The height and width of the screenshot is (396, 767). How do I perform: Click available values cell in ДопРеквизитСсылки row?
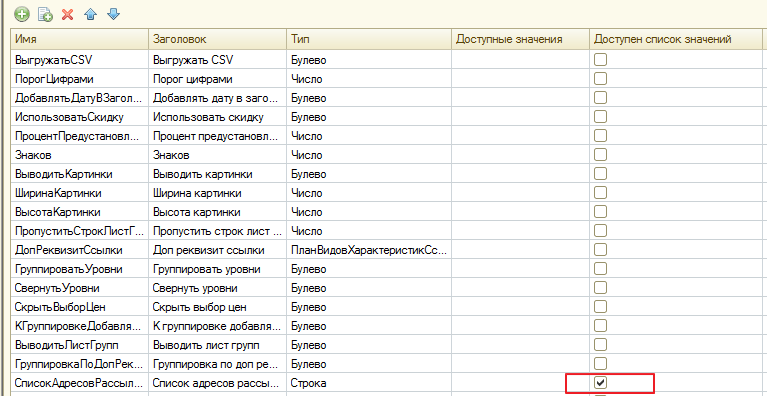click(x=520, y=250)
